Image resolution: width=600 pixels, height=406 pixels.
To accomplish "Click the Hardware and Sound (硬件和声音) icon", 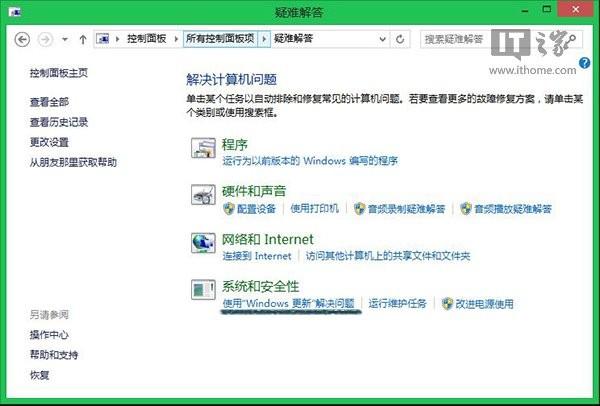I will click(x=203, y=197).
